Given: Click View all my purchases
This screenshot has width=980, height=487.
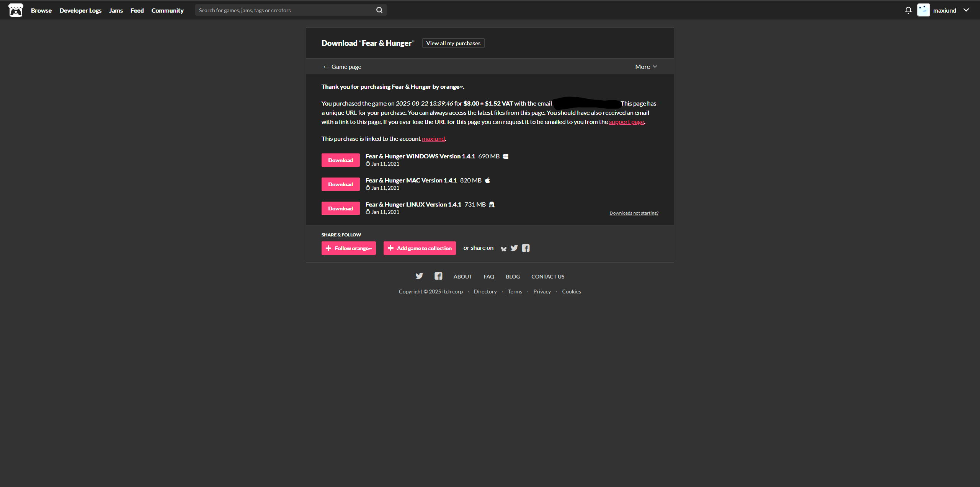Looking at the screenshot, I should [453, 43].
